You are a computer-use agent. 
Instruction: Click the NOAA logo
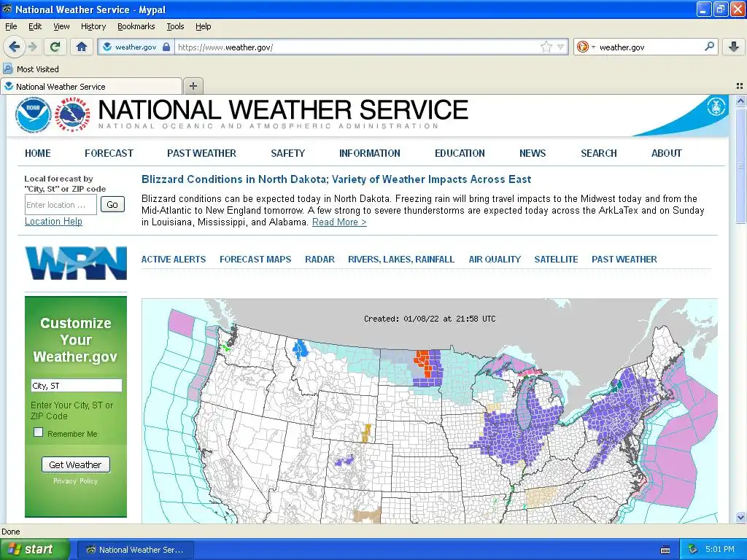[x=34, y=114]
